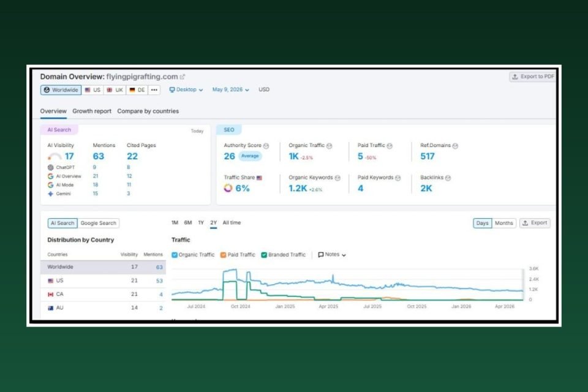The width and height of the screenshot is (588, 392).
Task: Select the AI Search distribution toggle
Action: click(62, 223)
